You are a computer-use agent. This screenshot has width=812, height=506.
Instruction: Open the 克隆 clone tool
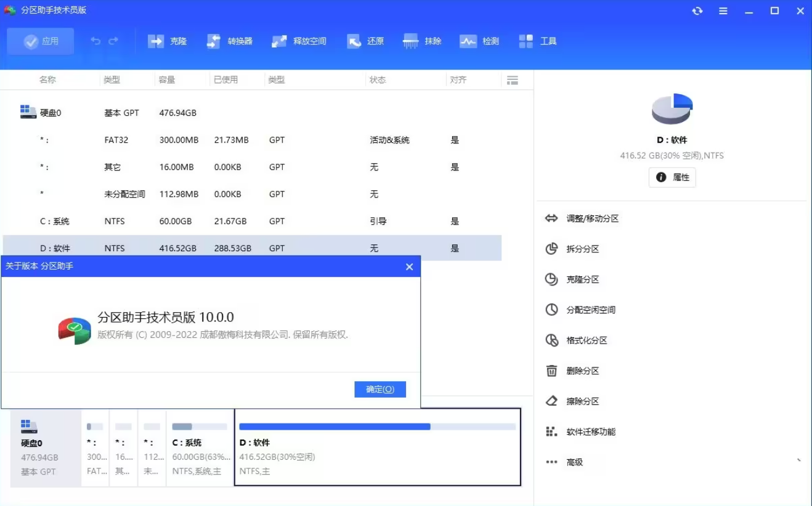tap(167, 41)
